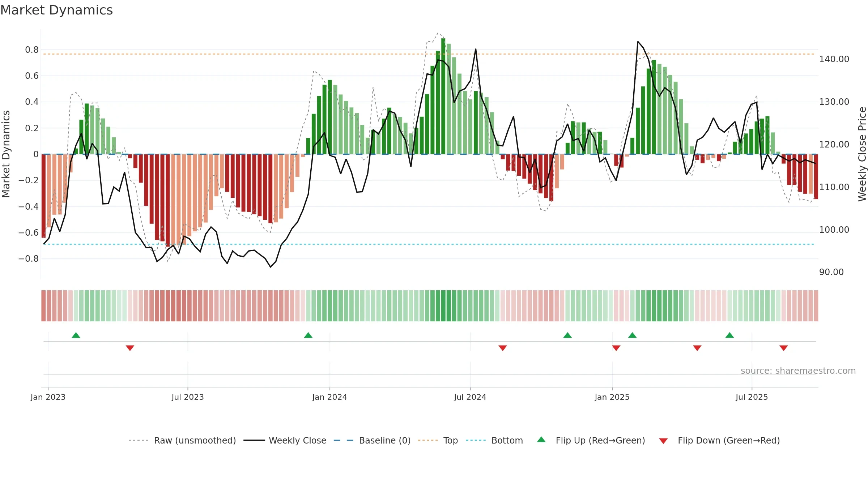Toggle the Flip Down (Green→Red) legend entry
Viewport: 868px width, 488px height.
719,441
